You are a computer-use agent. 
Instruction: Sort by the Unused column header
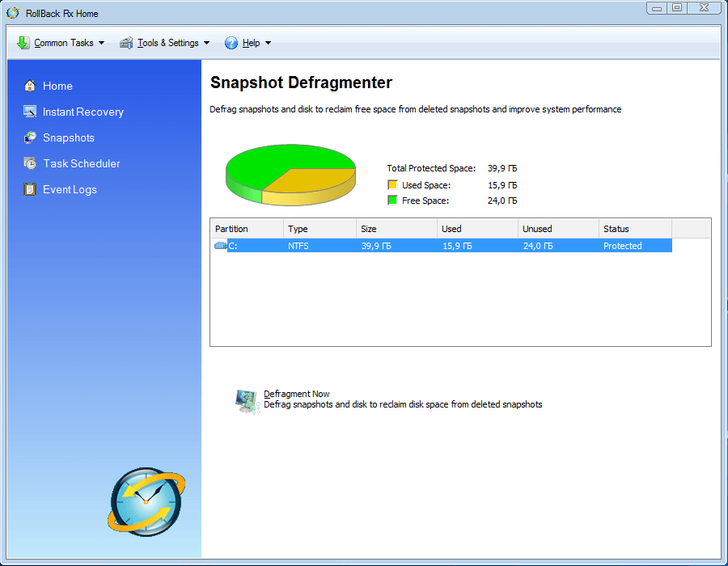[558, 229]
